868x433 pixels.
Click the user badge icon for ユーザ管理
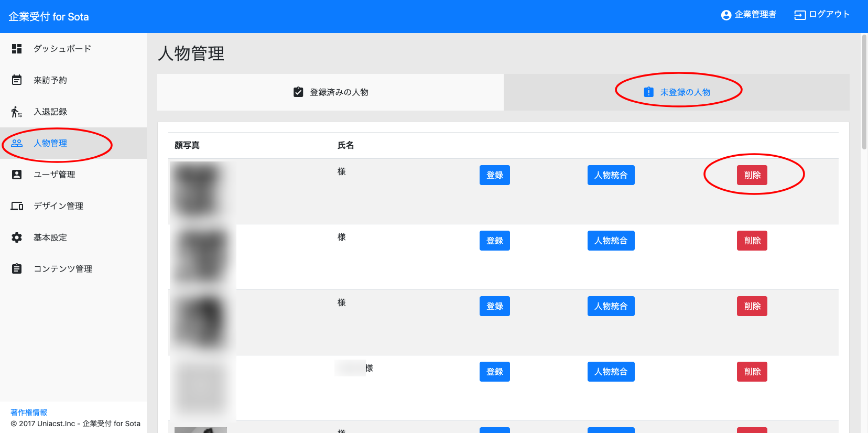point(17,175)
